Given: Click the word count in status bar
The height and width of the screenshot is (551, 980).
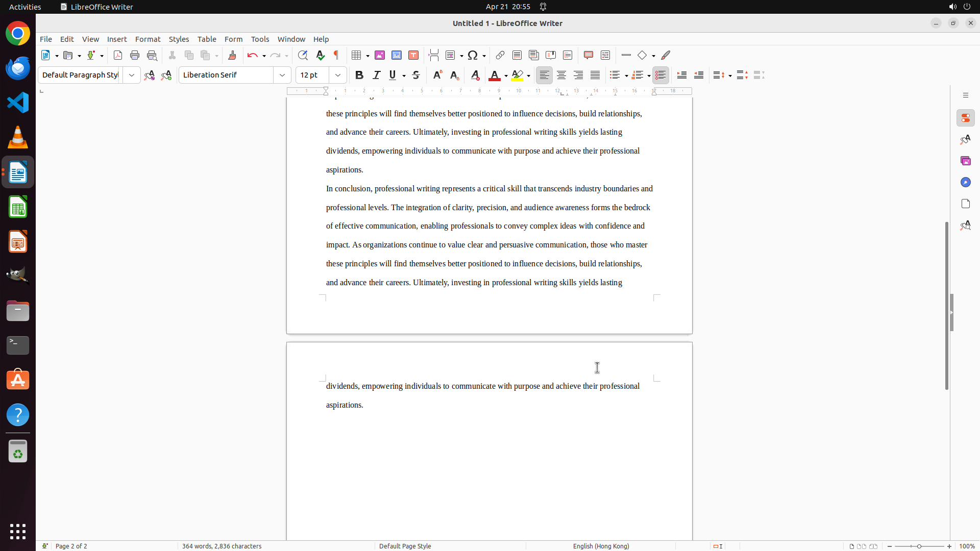Looking at the screenshot, I should tap(222, 546).
